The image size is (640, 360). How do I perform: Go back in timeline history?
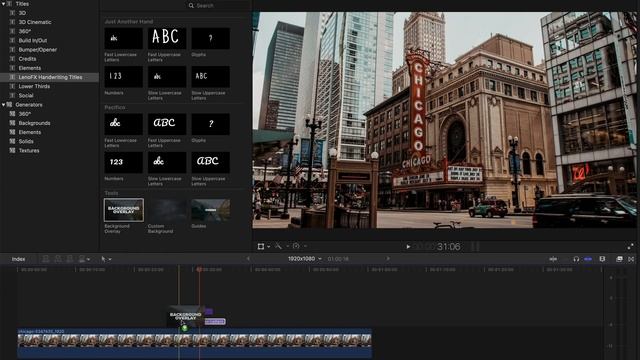[248, 259]
